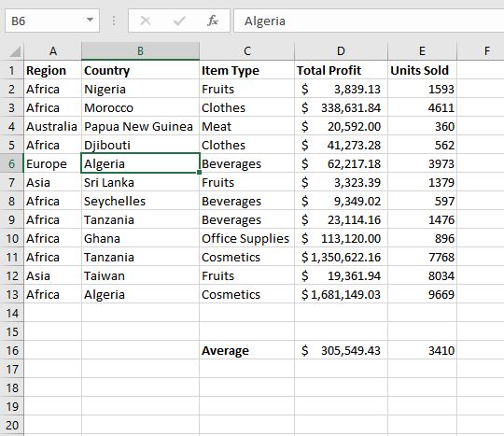Screen dimensions: 504x436
Task: Select the profit cell 1,681,149.03
Action: 341,294
